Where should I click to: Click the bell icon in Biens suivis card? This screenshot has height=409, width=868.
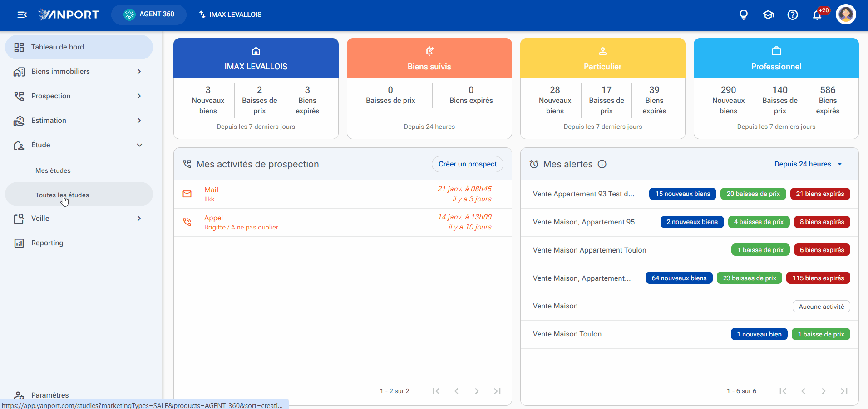429,51
